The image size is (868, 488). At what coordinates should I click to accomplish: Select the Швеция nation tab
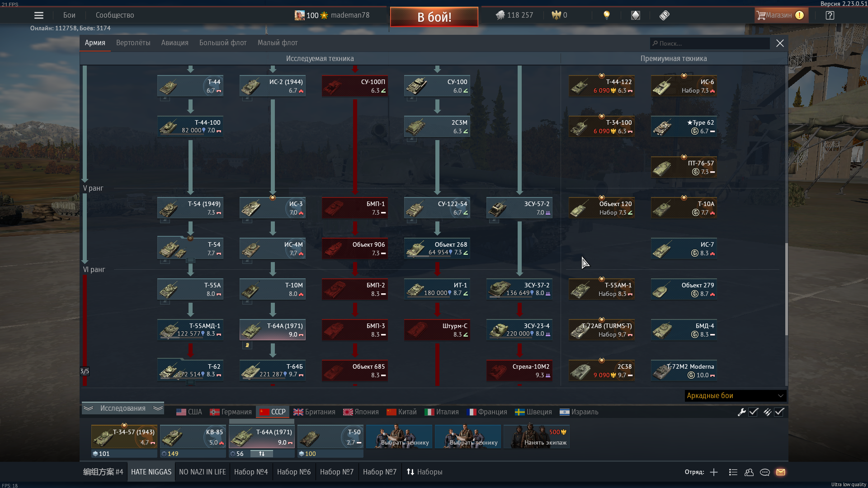click(x=533, y=412)
